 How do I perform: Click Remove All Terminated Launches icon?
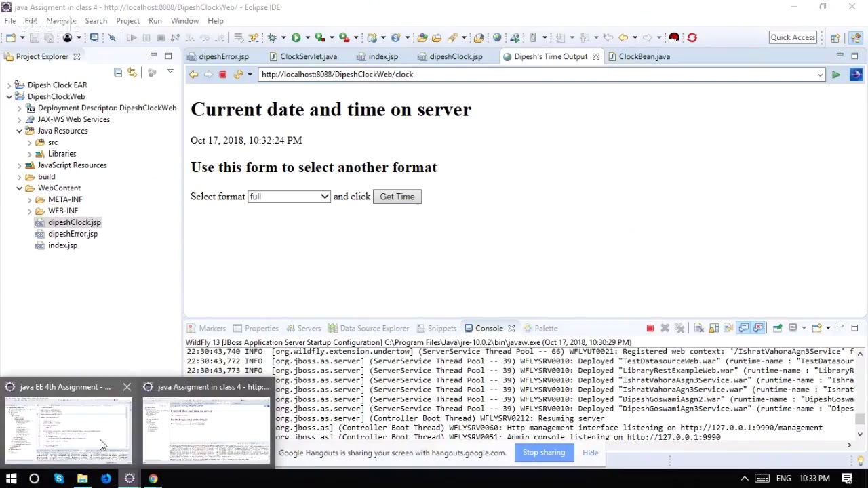point(679,329)
